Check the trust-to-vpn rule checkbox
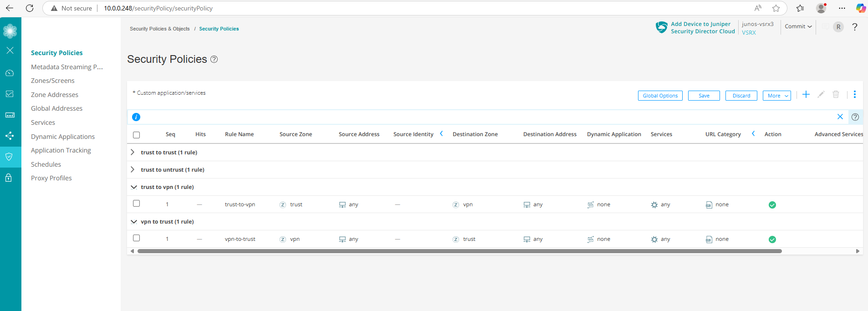 coord(136,204)
